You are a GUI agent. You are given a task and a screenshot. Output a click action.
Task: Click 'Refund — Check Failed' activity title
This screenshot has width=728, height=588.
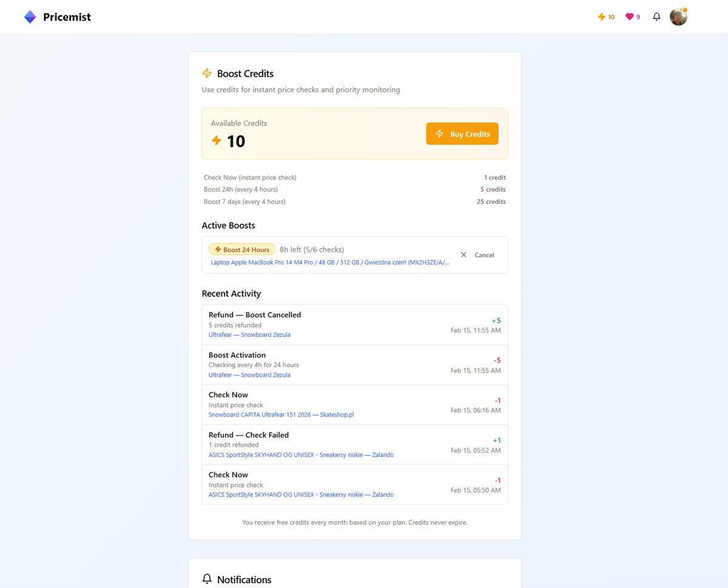click(249, 435)
